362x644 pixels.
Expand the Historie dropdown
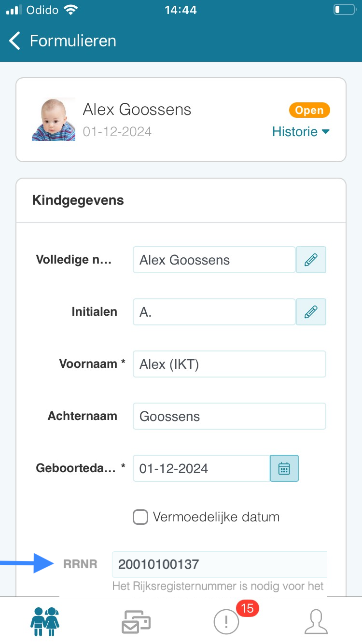pyautogui.click(x=300, y=132)
